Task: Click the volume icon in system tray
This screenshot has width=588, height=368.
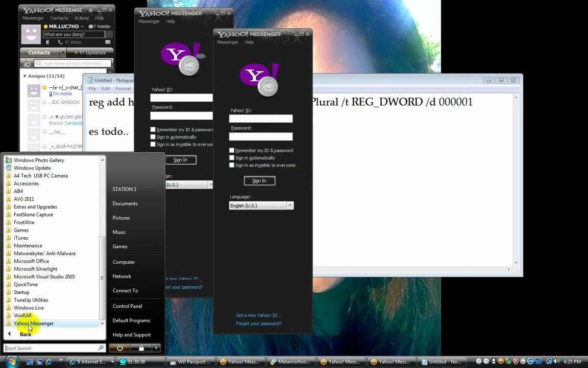Action: click(x=556, y=362)
